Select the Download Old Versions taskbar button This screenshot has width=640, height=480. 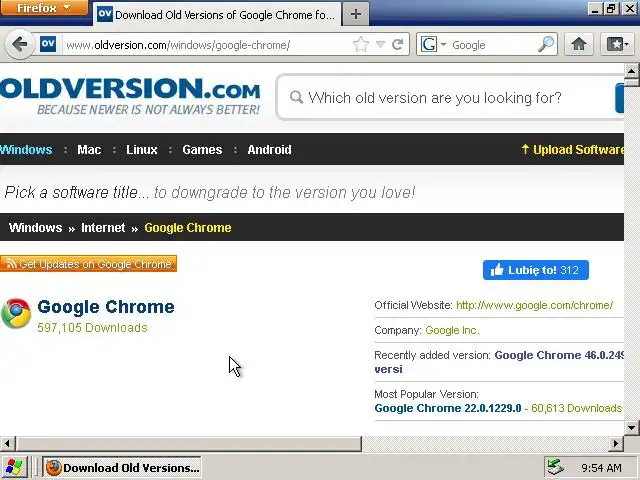122,467
